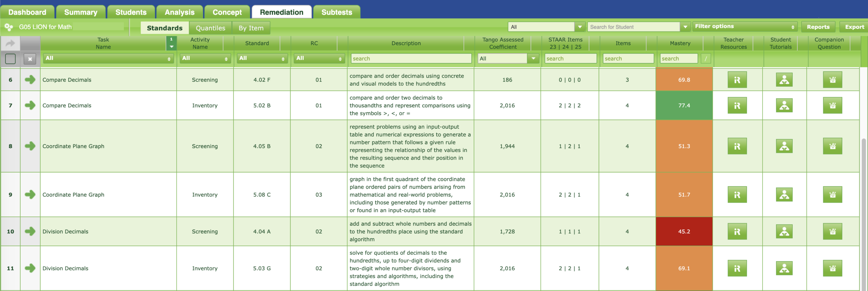Open the Activity Name filter dropdown
This screenshot has width=868, height=291.
click(x=205, y=59)
